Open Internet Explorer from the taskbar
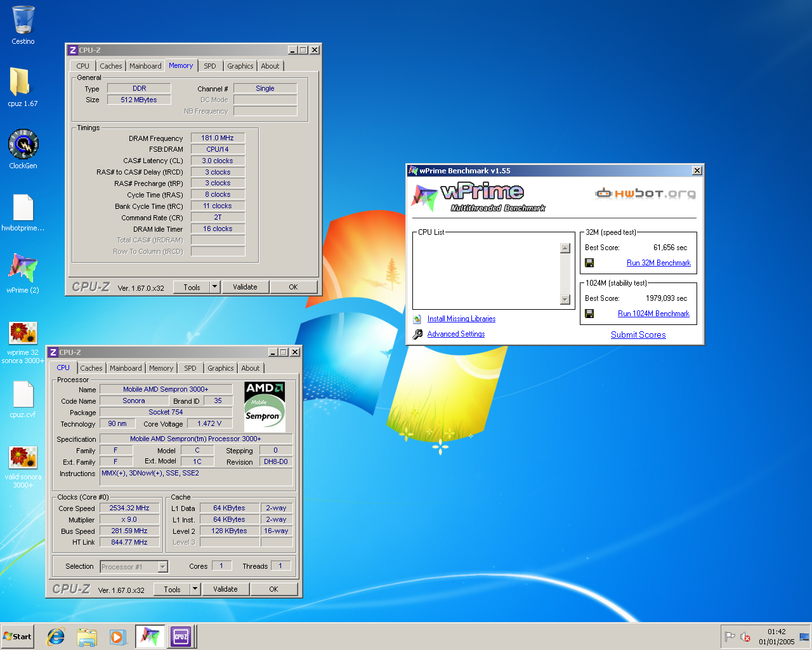Image resolution: width=812 pixels, height=650 pixels. tap(56, 637)
